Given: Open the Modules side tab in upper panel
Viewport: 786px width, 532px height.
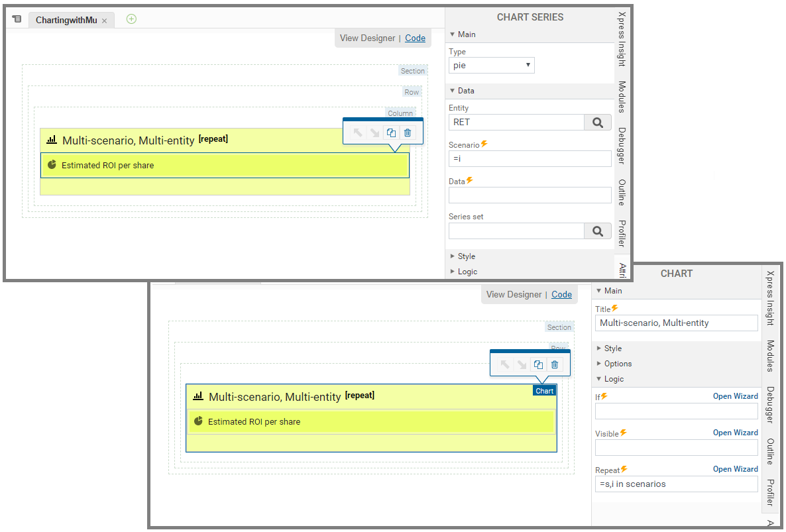Looking at the screenshot, I should coord(622,97).
